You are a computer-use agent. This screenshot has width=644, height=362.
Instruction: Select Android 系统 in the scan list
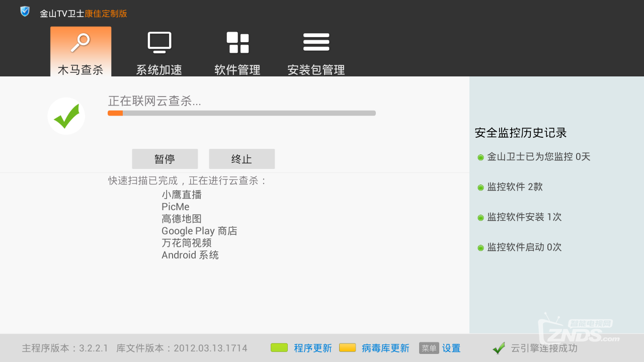click(x=190, y=255)
